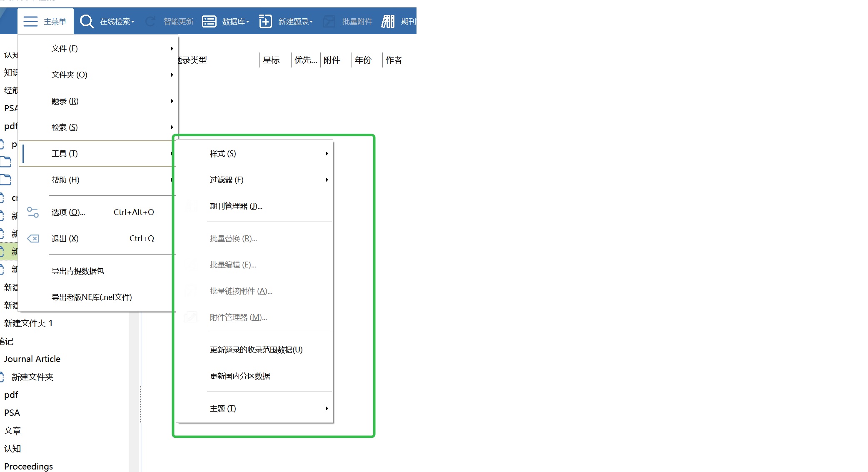This screenshot has height=472, width=868.
Task: Click the main menu hamburger icon
Action: pyautogui.click(x=30, y=21)
